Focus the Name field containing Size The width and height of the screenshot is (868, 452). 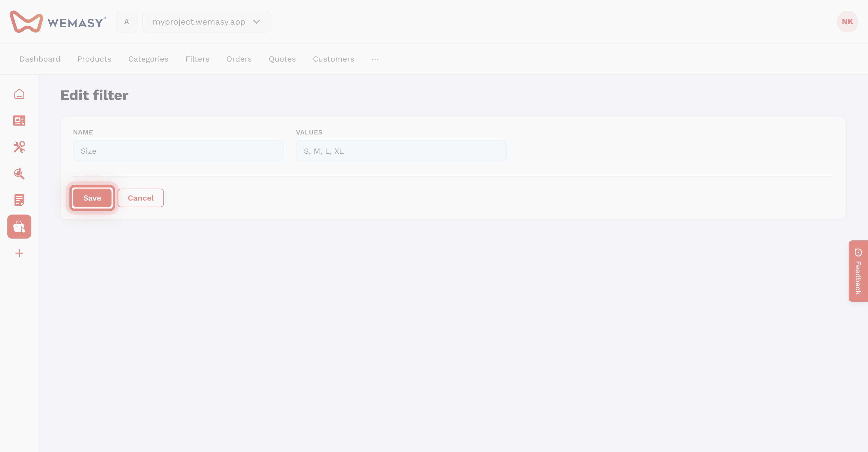[x=178, y=151]
